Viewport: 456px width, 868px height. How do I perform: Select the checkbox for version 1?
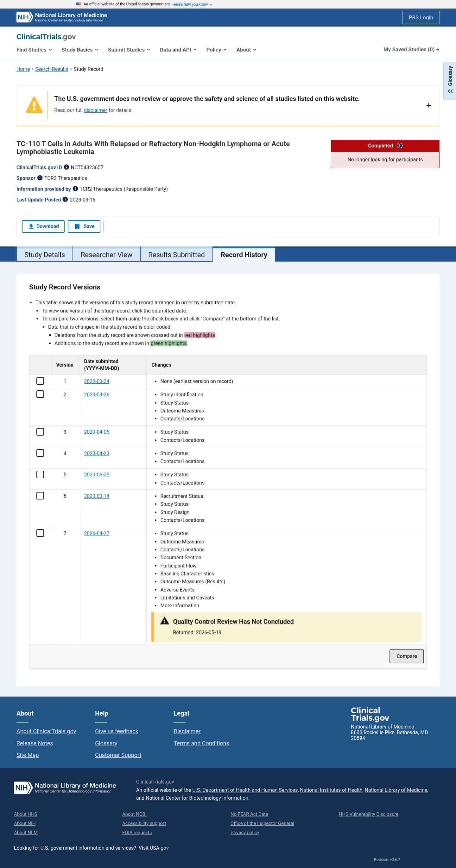[40, 381]
